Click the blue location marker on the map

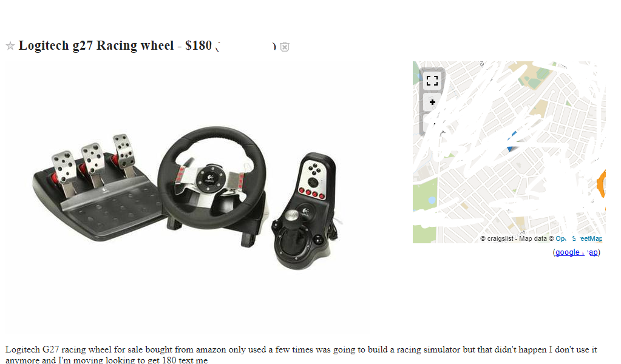point(512,142)
